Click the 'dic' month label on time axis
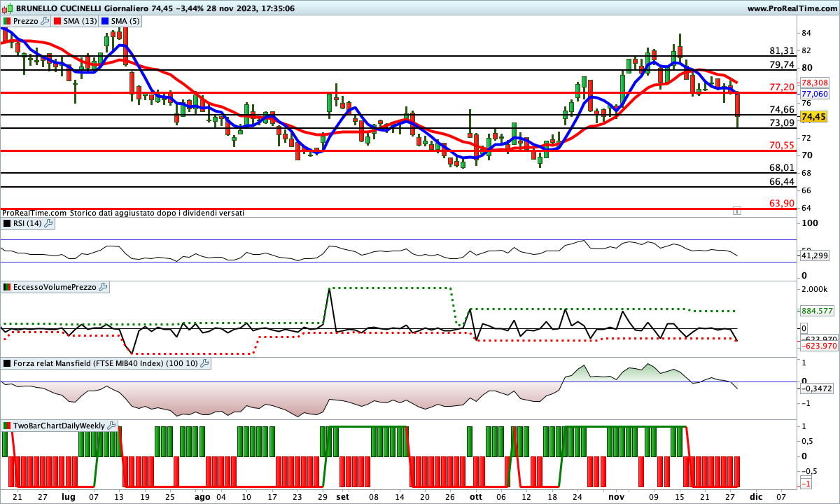 (756, 496)
